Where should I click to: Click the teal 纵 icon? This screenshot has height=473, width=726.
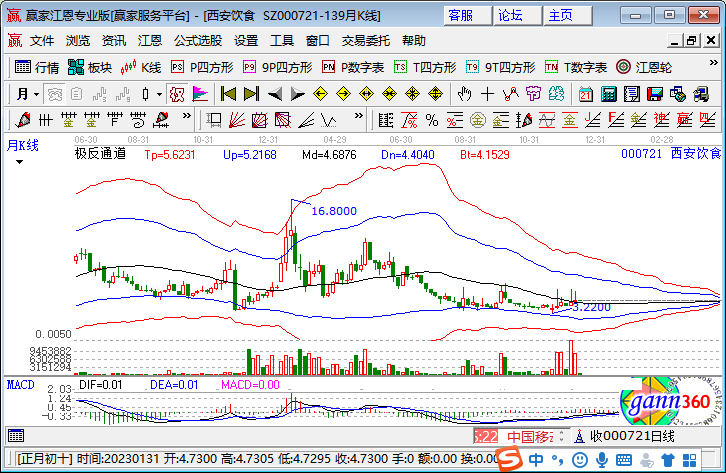[557, 94]
